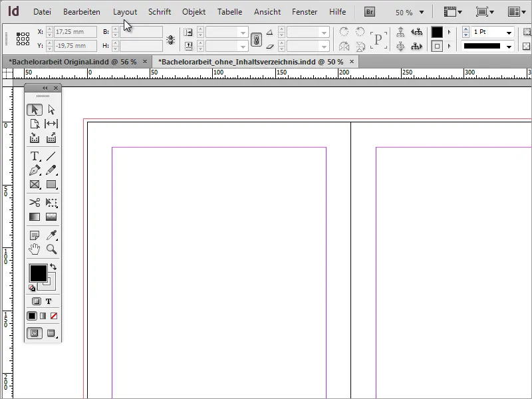Image resolution: width=532 pixels, height=399 pixels.
Task: Open the Bearbeiten menu
Action: click(x=82, y=12)
